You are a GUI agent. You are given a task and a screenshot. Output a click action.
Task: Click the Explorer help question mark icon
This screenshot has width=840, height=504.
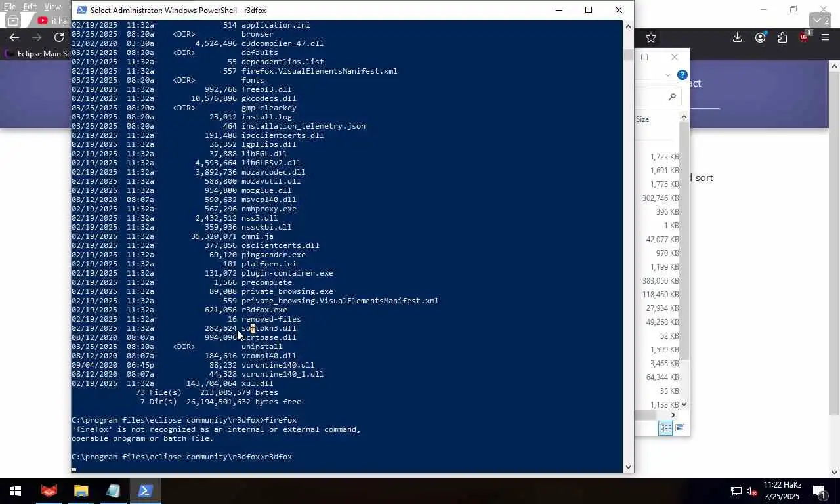click(x=682, y=75)
